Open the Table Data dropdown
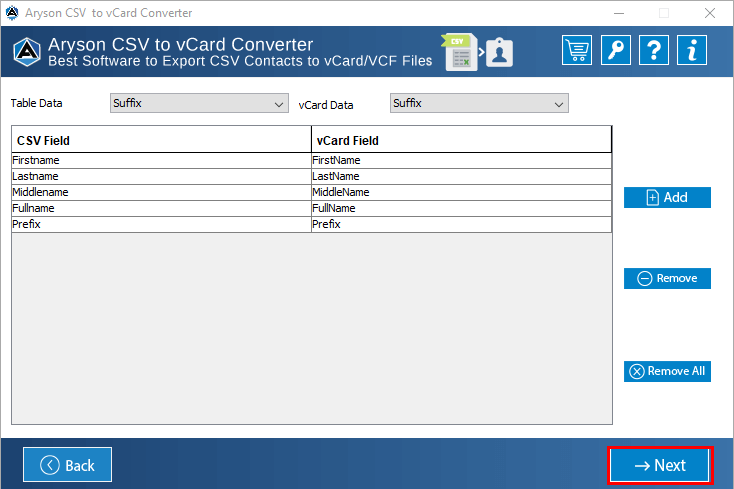Image resolution: width=734 pixels, height=489 pixels. (x=199, y=103)
